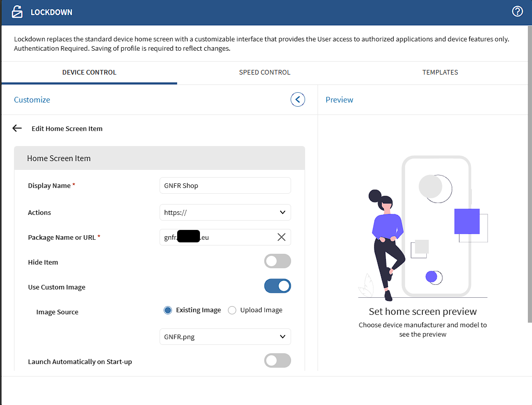This screenshot has width=532, height=405.
Task: Open the Actions https:// dropdown
Action: click(225, 212)
